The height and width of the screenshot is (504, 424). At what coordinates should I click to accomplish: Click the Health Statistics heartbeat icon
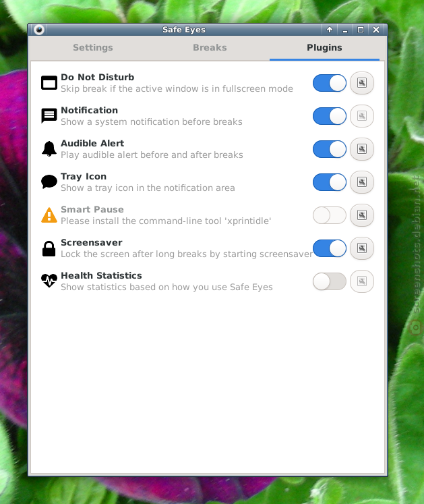click(x=49, y=280)
